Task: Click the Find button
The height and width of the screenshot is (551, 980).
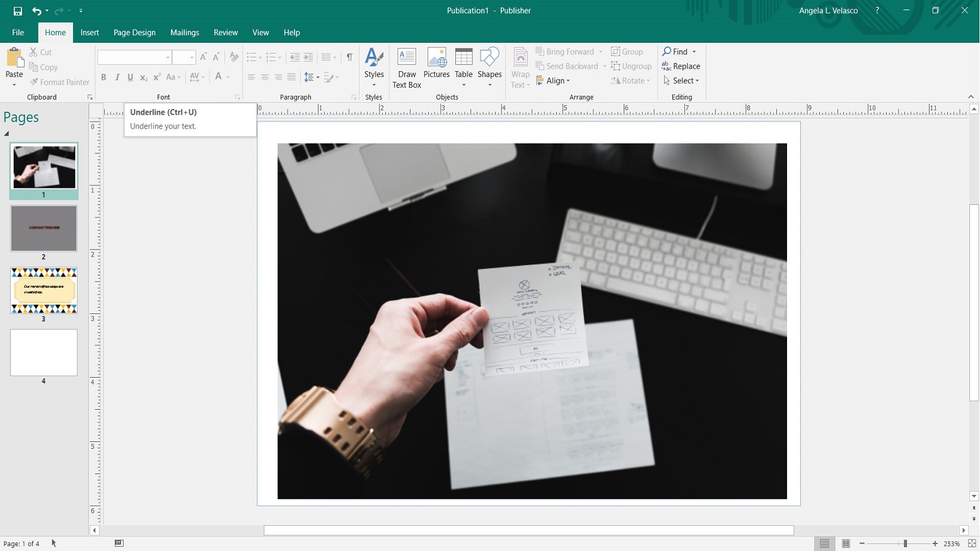Action: tap(675, 52)
